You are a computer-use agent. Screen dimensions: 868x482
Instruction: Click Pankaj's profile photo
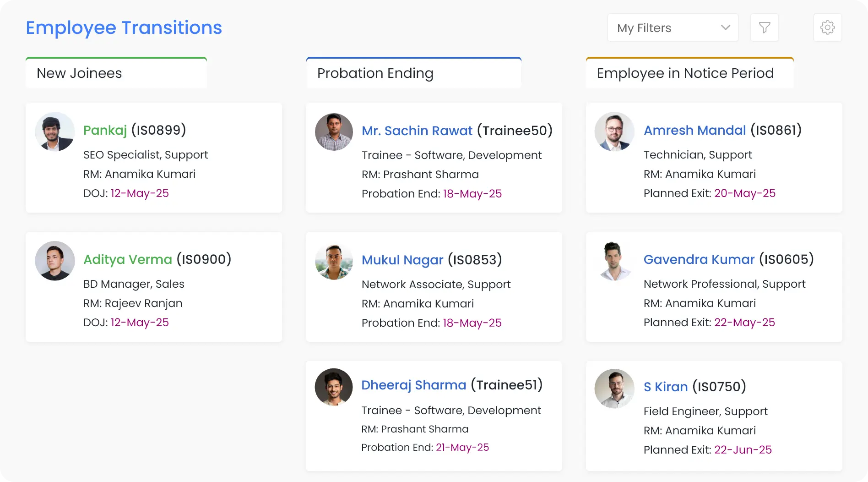coord(55,132)
